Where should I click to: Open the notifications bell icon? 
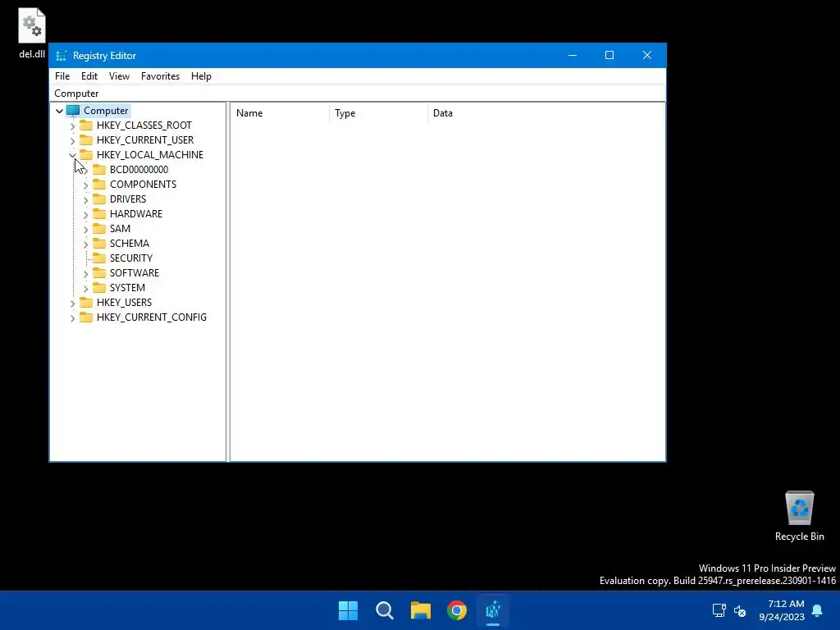(817, 610)
